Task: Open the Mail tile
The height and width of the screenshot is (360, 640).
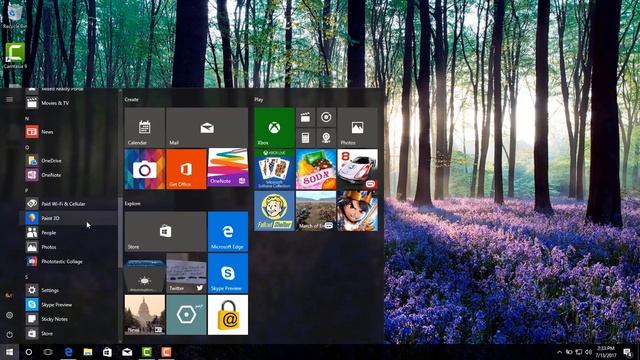Action: (x=207, y=127)
